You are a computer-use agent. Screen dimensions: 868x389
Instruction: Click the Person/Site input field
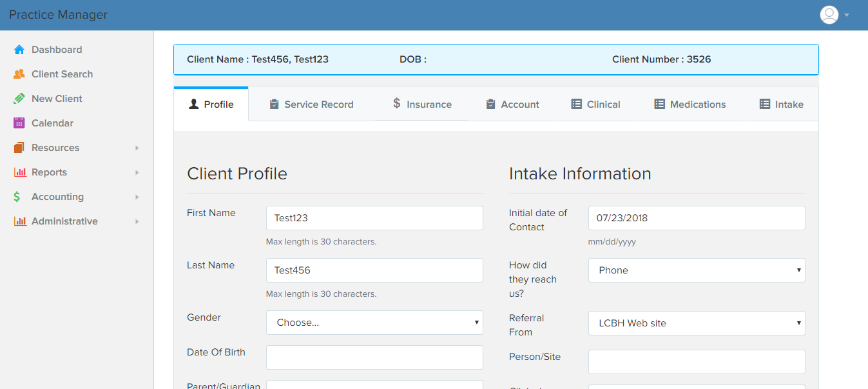[x=697, y=362]
